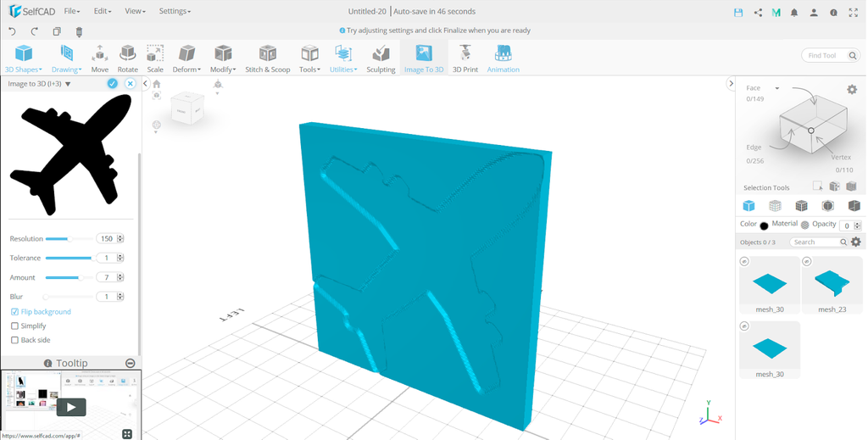
Task: Open the Animation tool
Action: 503,58
